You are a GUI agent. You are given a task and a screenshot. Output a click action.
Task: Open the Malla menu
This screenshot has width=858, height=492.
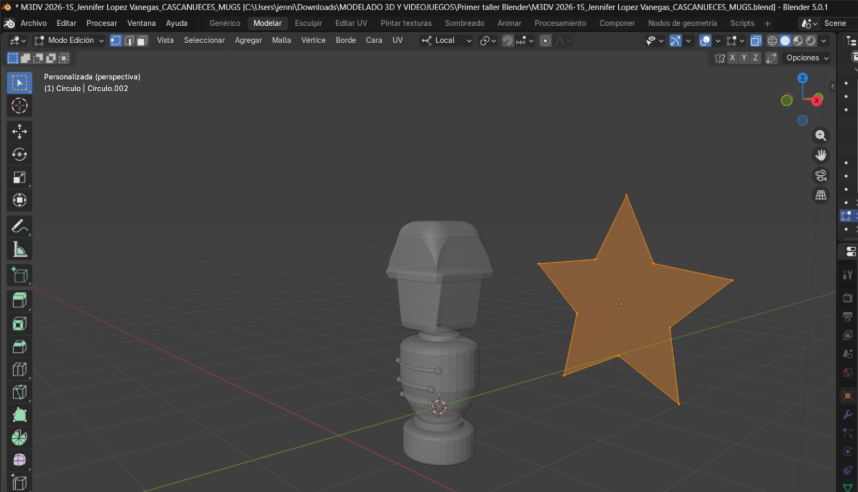coord(281,41)
